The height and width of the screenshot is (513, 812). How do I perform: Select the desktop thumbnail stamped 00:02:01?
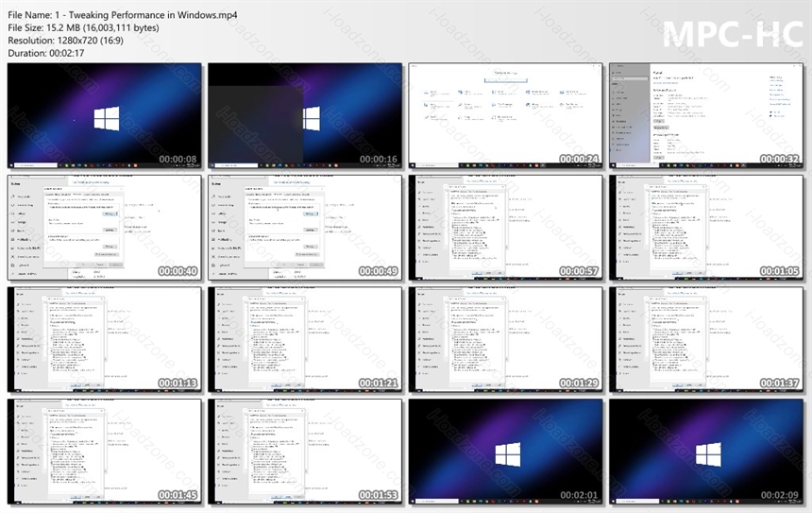505,452
